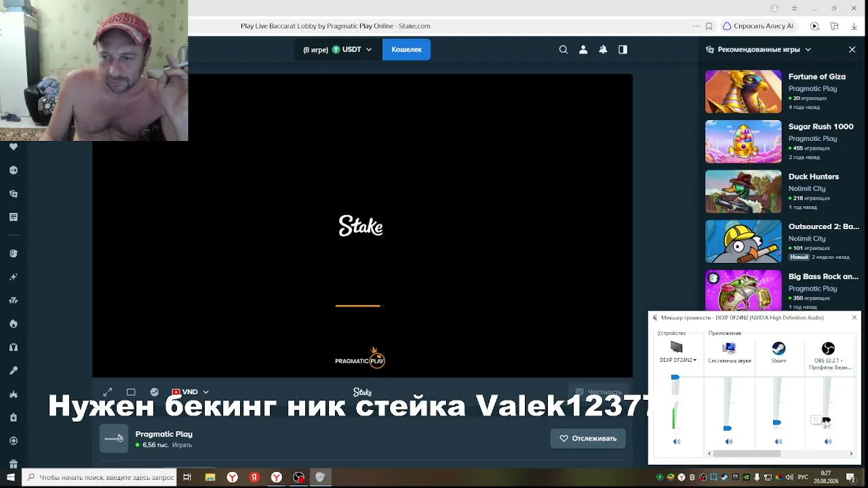Open the tray speaker volume icon
This screenshot has width=868, height=488.
coord(790,477)
